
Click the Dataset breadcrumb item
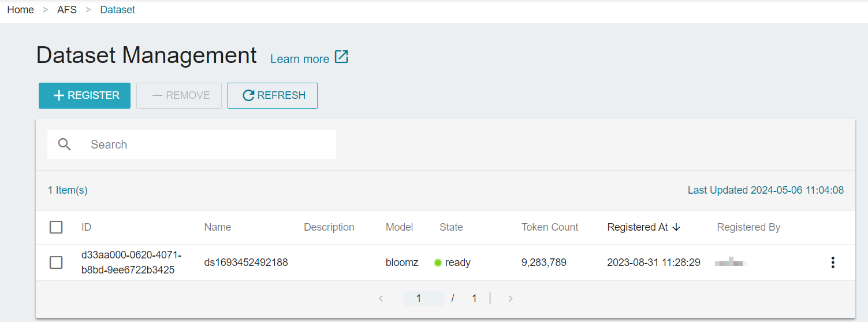tap(118, 10)
